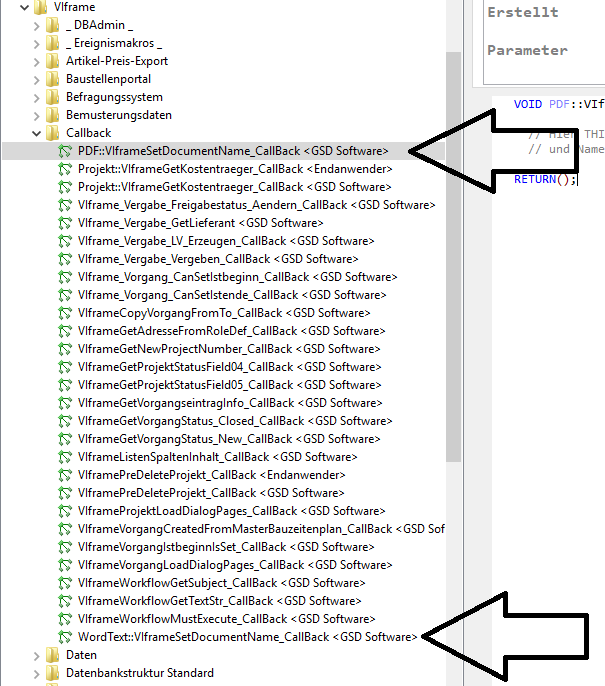605x686 pixels.
Task: Click icon of VIframeGetVorgangseintragInfo_CallBack
Action: click(x=65, y=403)
